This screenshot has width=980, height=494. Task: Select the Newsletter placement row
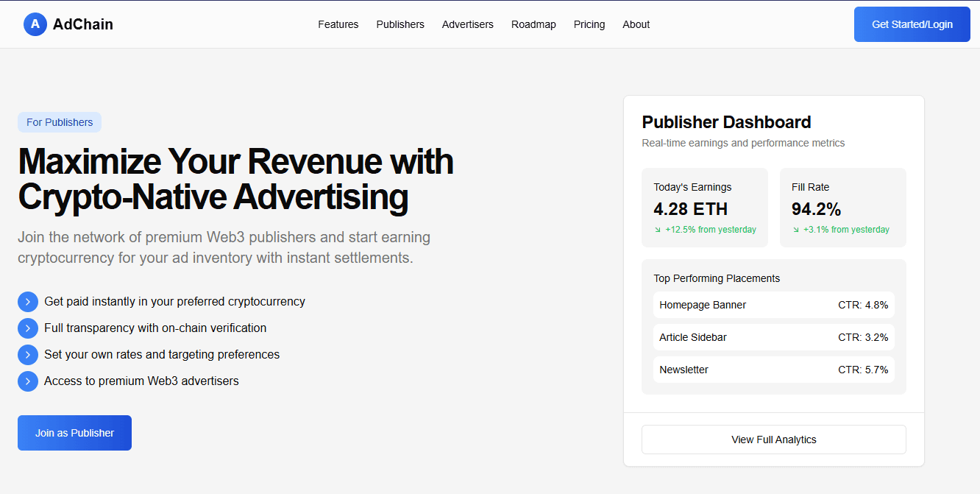click(x=773, y=370)
